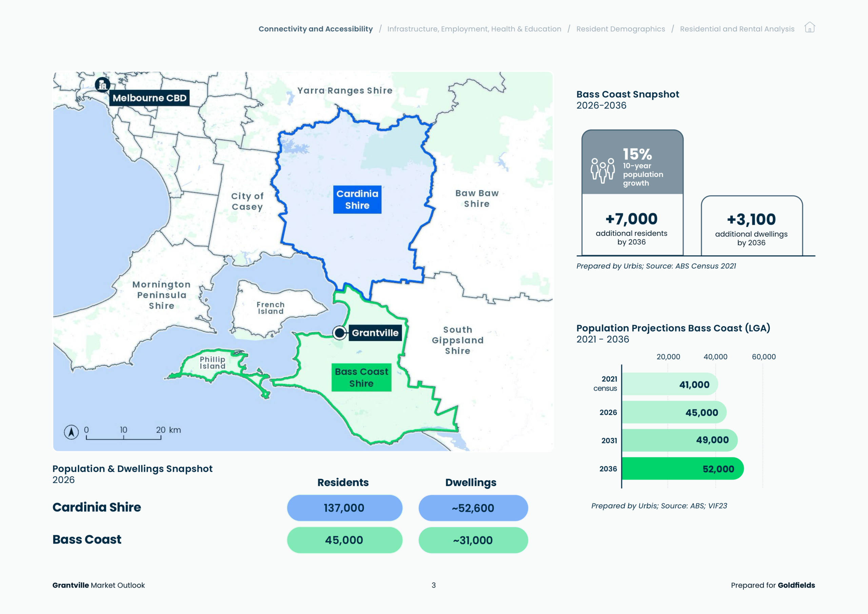Click the Residents column header
Image resolution: width=868 pixels, height=614 pixels.
point(343,482)
